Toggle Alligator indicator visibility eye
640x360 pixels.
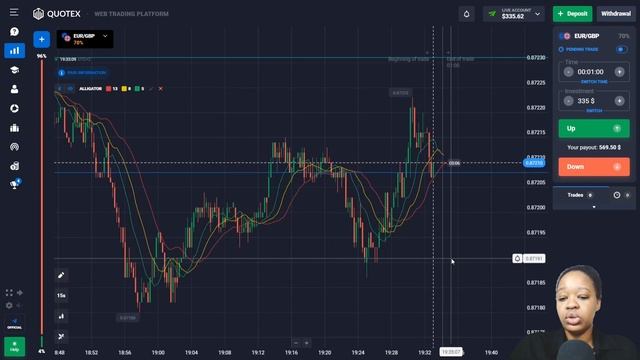pos(70,89)
